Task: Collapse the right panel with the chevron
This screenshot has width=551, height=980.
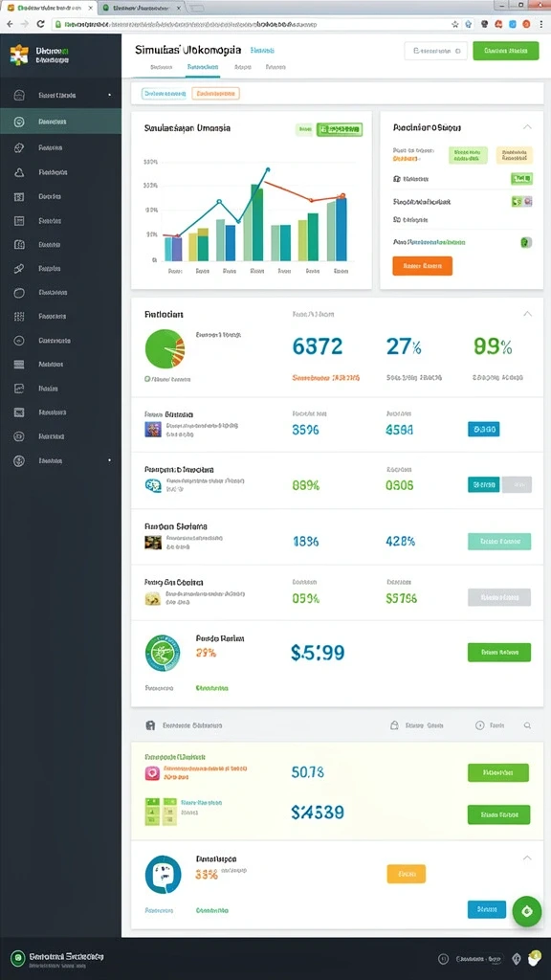Action: click(527, 127)
